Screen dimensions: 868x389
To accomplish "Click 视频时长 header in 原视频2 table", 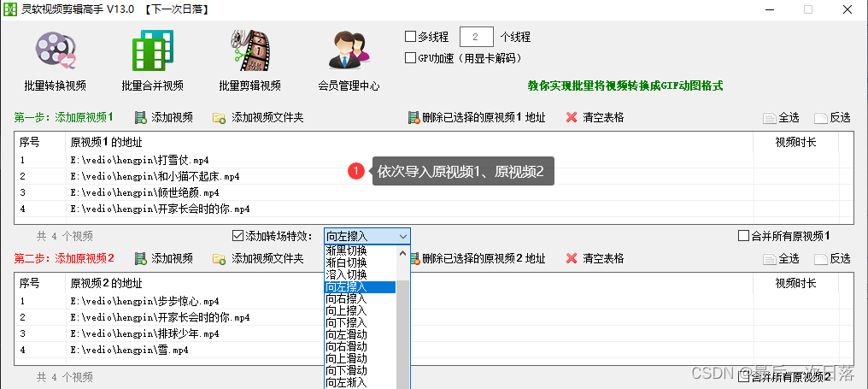I will [795, 284].
